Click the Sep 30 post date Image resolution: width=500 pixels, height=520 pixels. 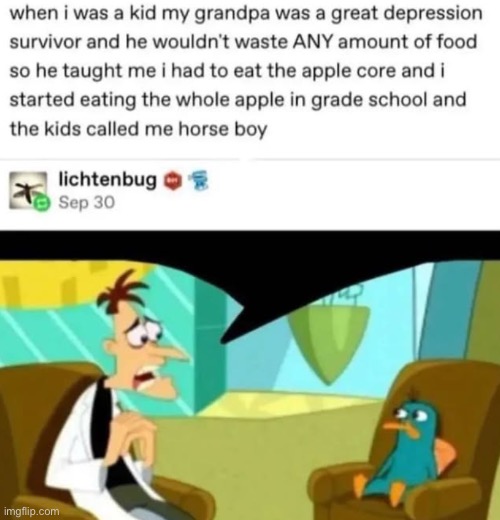87,202
